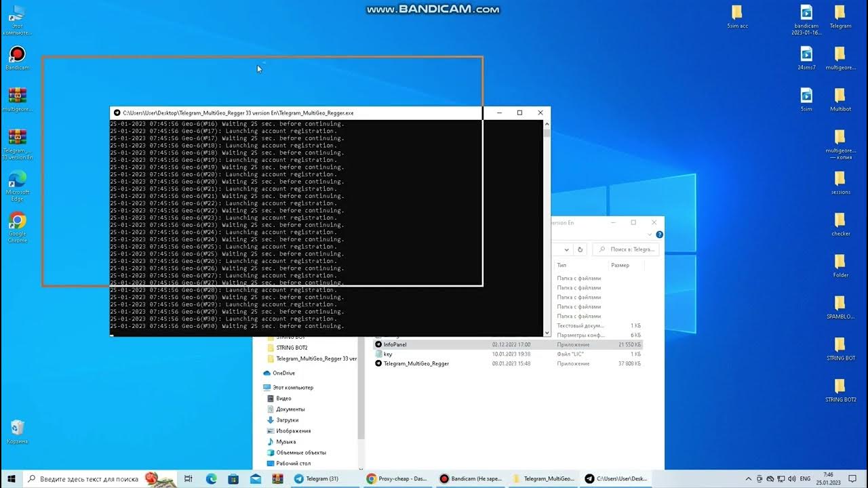Select the multigeore WinRAR archive on desktop
868x488 pixels.
coord(17,99)
